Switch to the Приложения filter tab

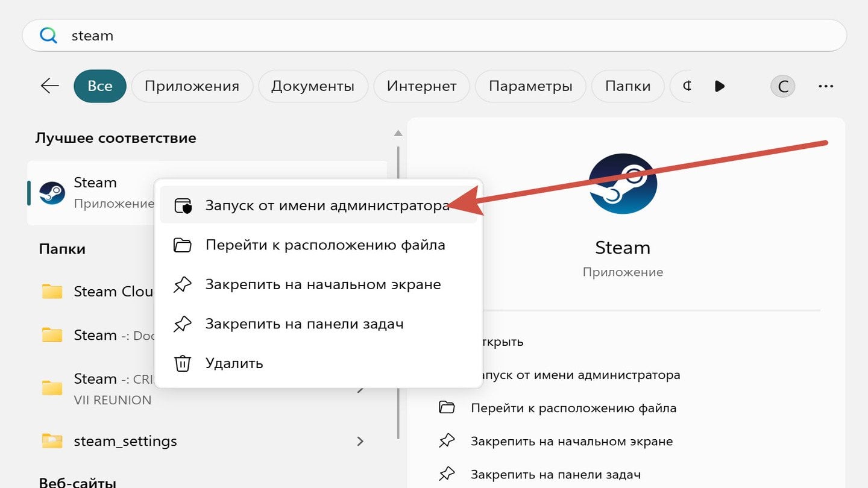[x=192, y=86]
